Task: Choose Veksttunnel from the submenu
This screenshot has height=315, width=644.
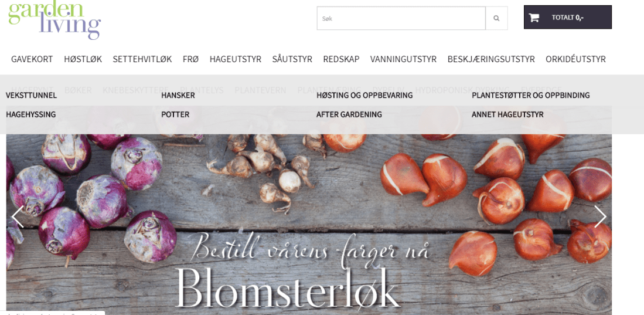Action: tap(31, 96)
